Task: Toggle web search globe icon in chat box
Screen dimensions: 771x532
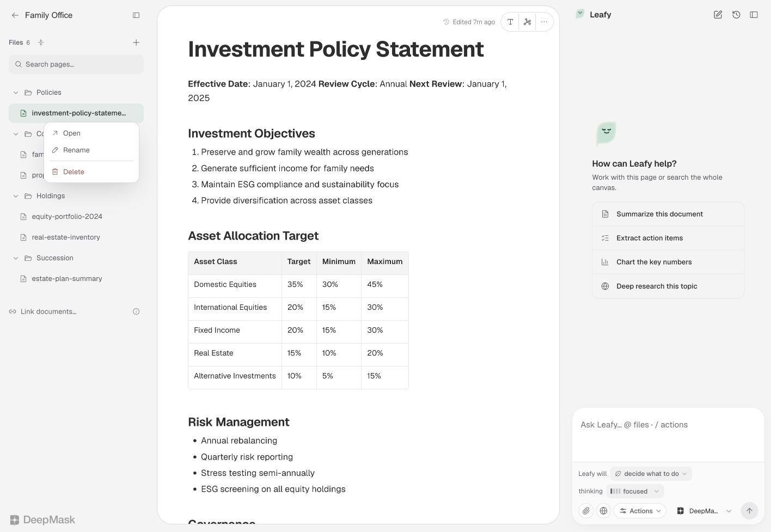Action: [603, 511]
